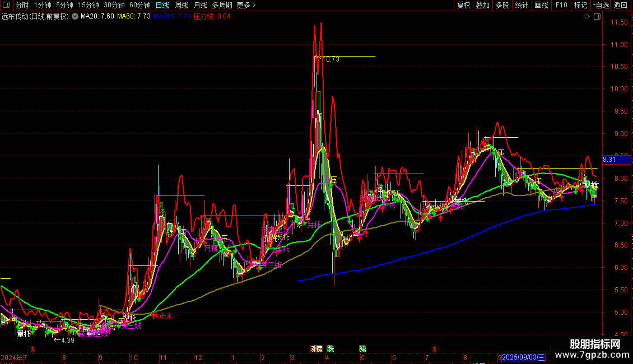
Task: Click the 10.00 price axis label
Action: point(619,89)
